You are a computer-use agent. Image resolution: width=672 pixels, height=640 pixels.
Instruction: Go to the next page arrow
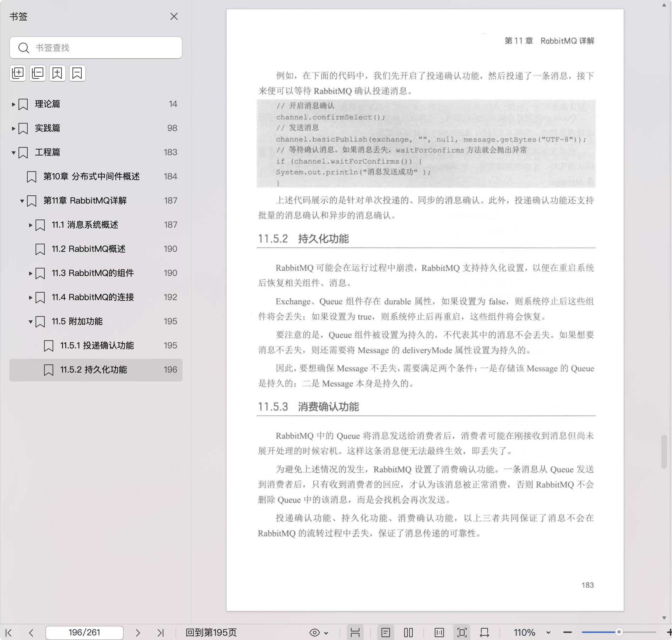[138, 633]
